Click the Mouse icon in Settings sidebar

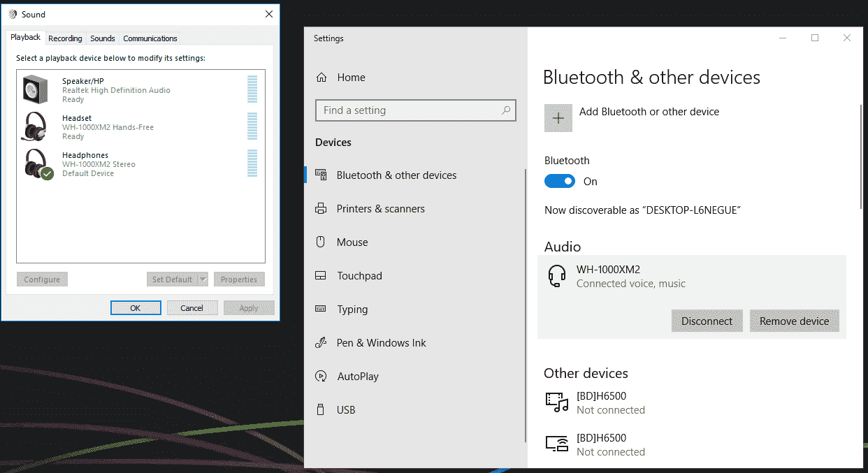[321, 242]
